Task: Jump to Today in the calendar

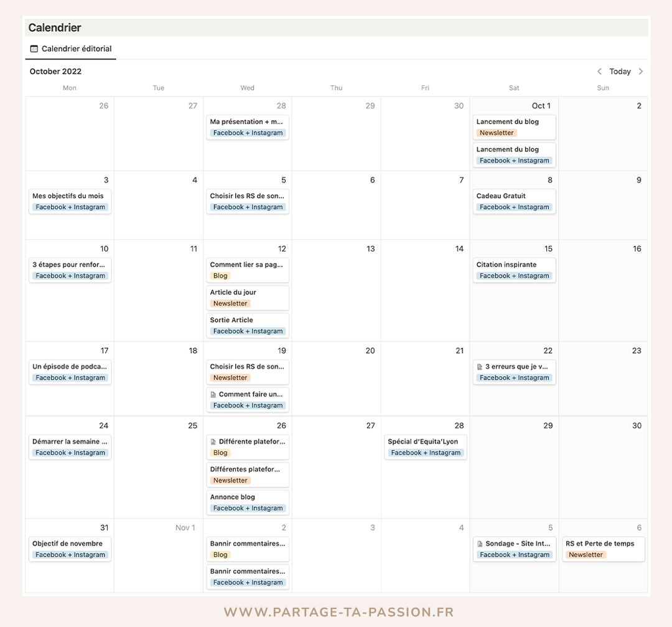Action: point(620,71)
